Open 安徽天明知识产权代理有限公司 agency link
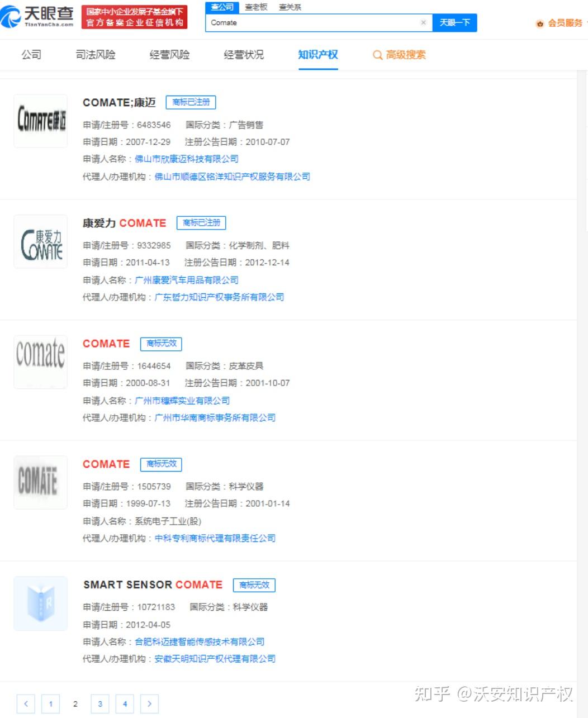 (x=215, y=659)
